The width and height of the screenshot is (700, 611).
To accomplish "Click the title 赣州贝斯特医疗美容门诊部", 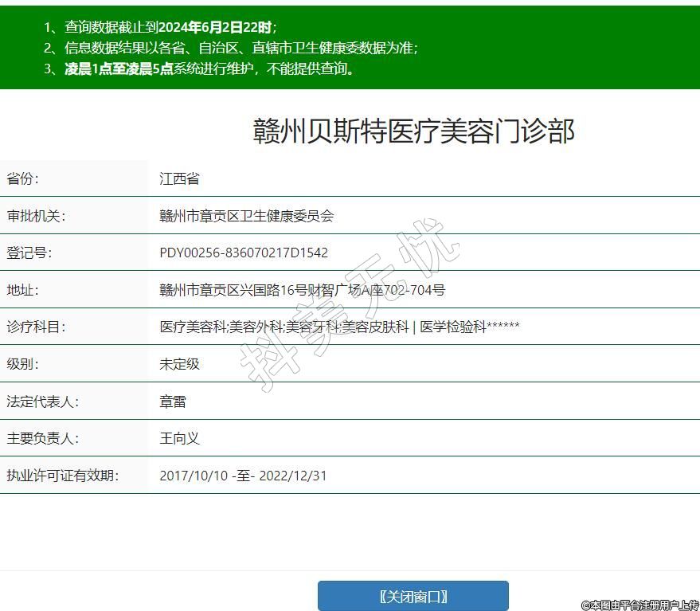I will pos(413,131).
